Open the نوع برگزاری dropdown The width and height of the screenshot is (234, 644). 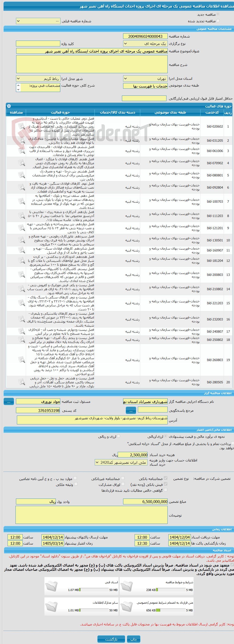pos(145,43)
